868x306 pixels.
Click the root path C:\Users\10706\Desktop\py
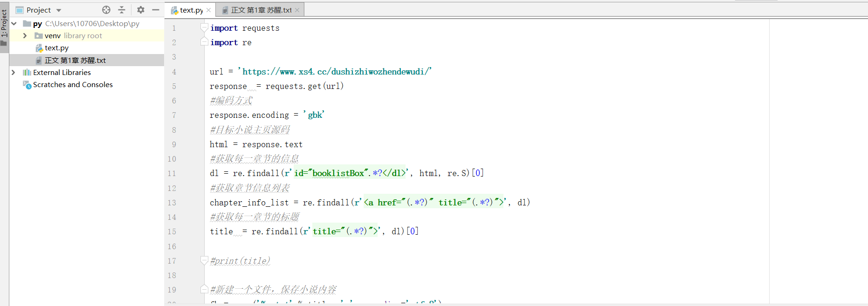[x=92, y=23]
